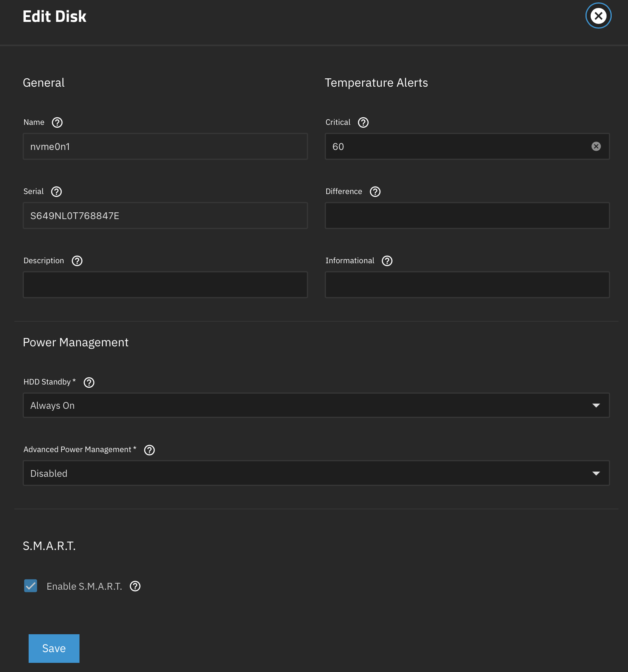
Task: Focus the Difference temperature input
Action: pyautogui.click(x=467, y=216)
